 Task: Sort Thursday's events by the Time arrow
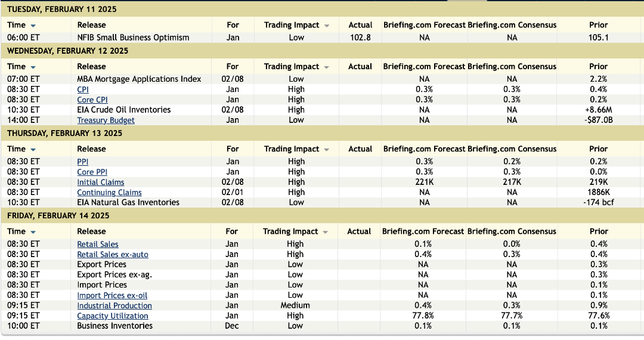tap(33, 150)
